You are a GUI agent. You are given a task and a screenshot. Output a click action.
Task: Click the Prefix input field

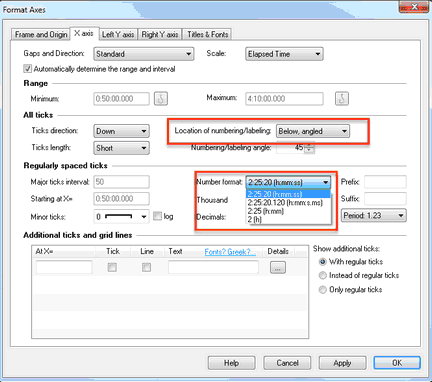coord(385,182)
